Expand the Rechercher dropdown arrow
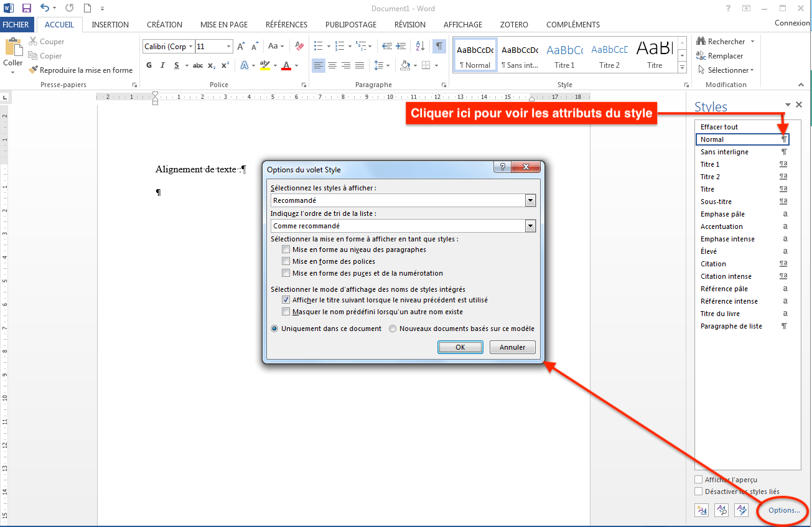 (752, 42)
